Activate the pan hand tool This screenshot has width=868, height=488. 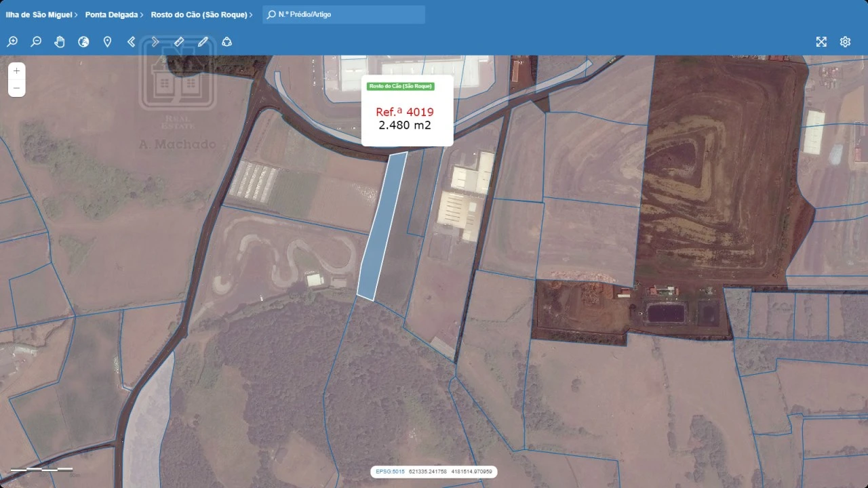60,42
